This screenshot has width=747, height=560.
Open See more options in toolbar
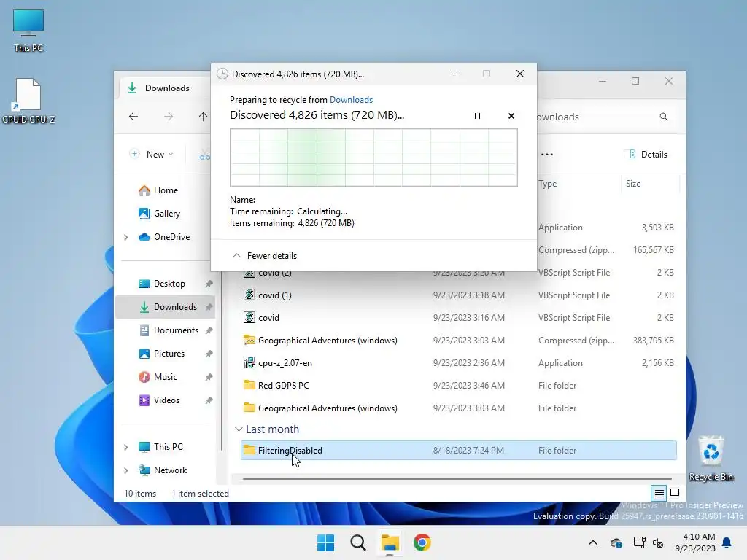(547, 155)
